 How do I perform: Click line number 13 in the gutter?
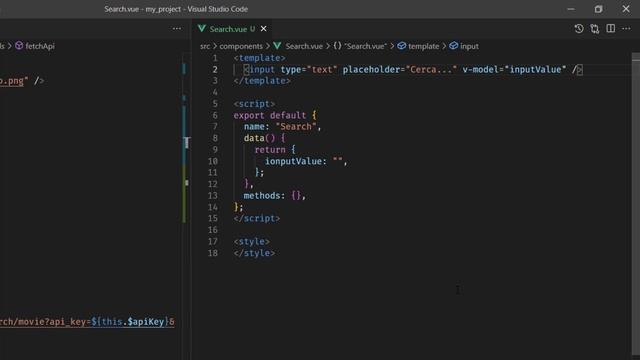tap(213, 196)
